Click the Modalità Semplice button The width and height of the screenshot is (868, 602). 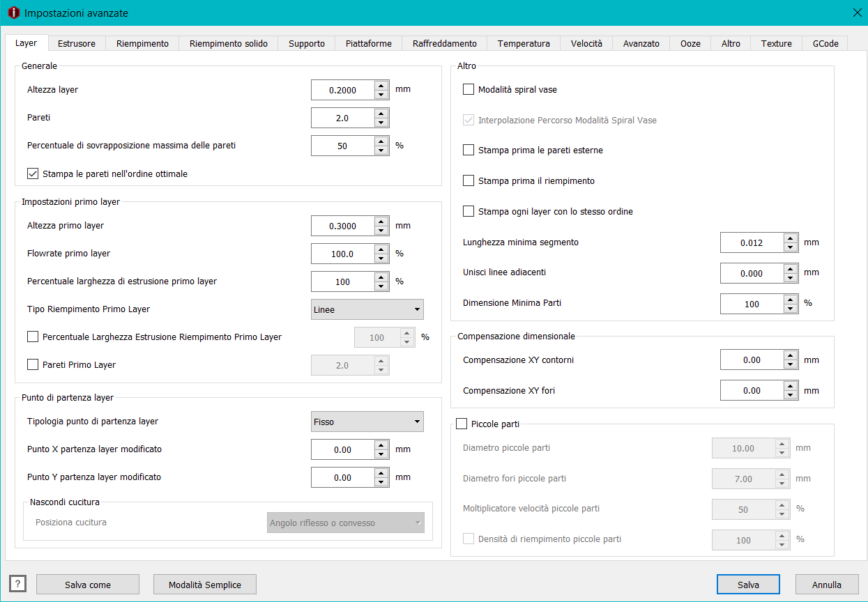pyautogui.click(x=205, y=585)
